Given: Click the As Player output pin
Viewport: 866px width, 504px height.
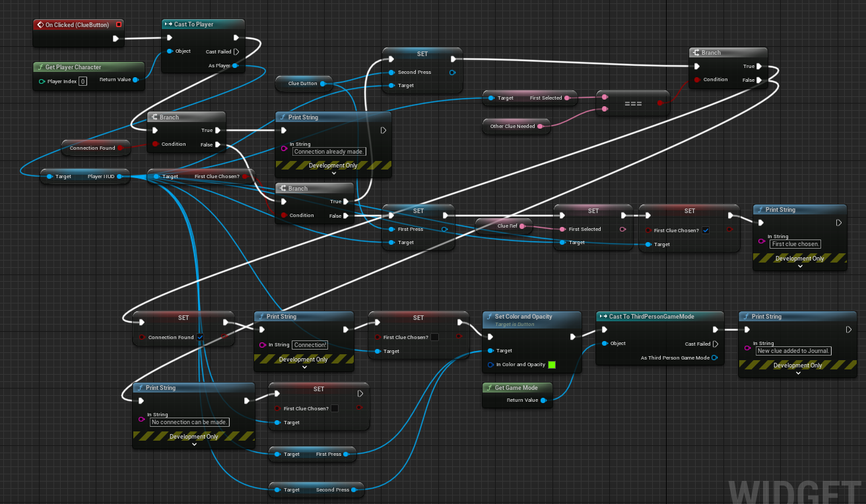Looking at the screenshot, I should 235,65.
